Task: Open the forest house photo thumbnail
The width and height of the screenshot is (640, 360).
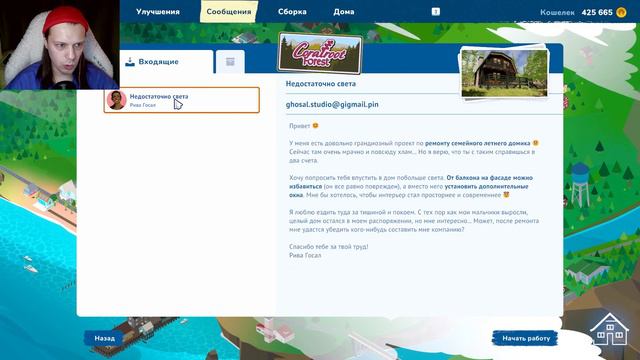Action: coord(504,73)
